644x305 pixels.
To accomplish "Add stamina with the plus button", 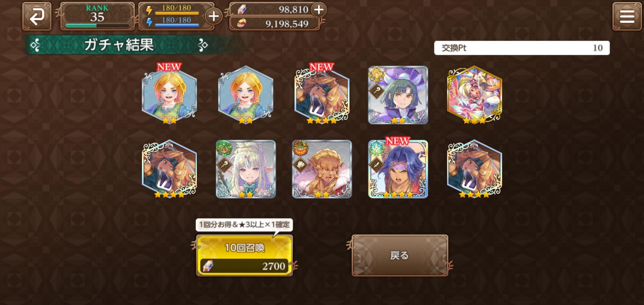I will click(x=214, y=16).
